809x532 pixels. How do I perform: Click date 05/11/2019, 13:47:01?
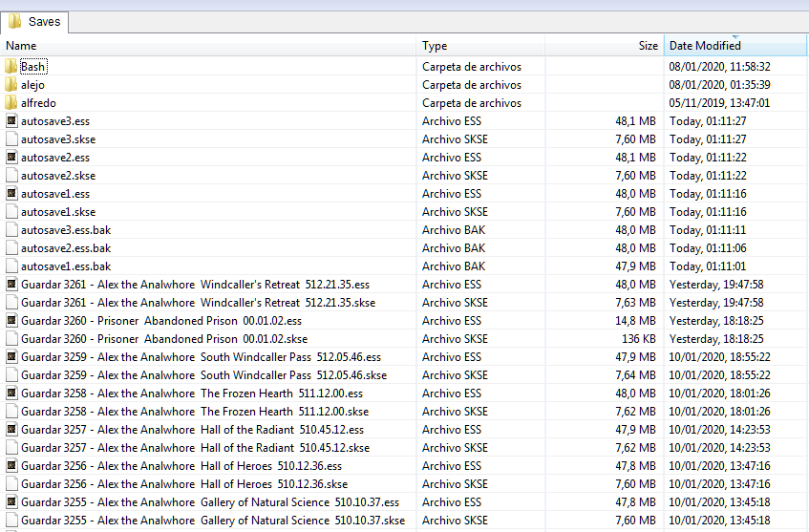coord(719,103)
